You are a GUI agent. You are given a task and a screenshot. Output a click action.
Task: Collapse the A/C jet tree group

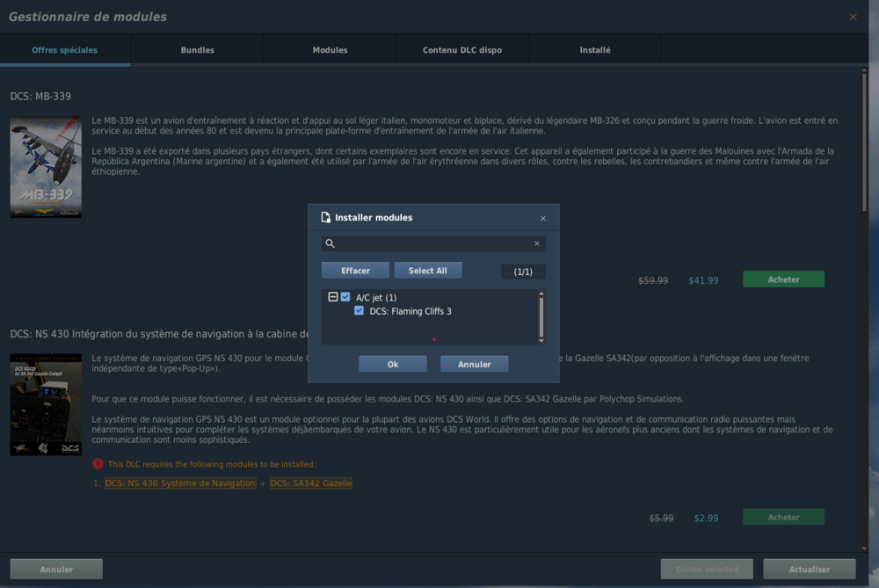click(x=332, y=297)
